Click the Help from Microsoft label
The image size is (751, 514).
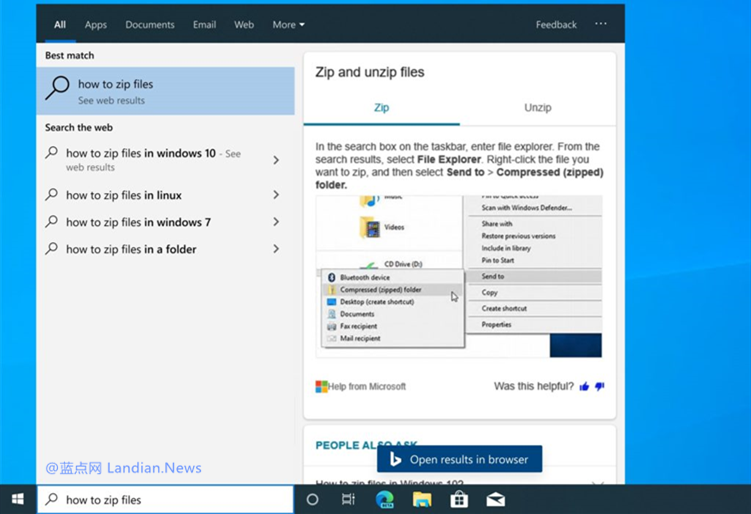click(367, 387)
